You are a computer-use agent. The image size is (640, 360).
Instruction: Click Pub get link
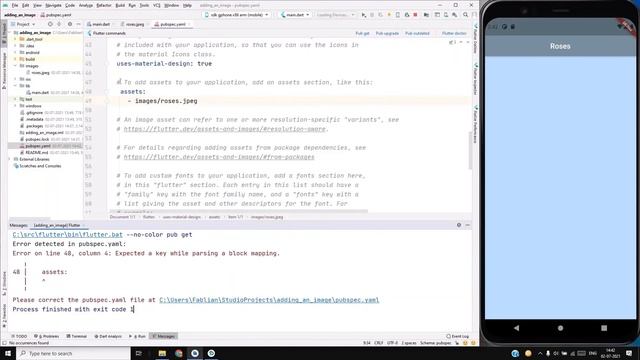362,33
